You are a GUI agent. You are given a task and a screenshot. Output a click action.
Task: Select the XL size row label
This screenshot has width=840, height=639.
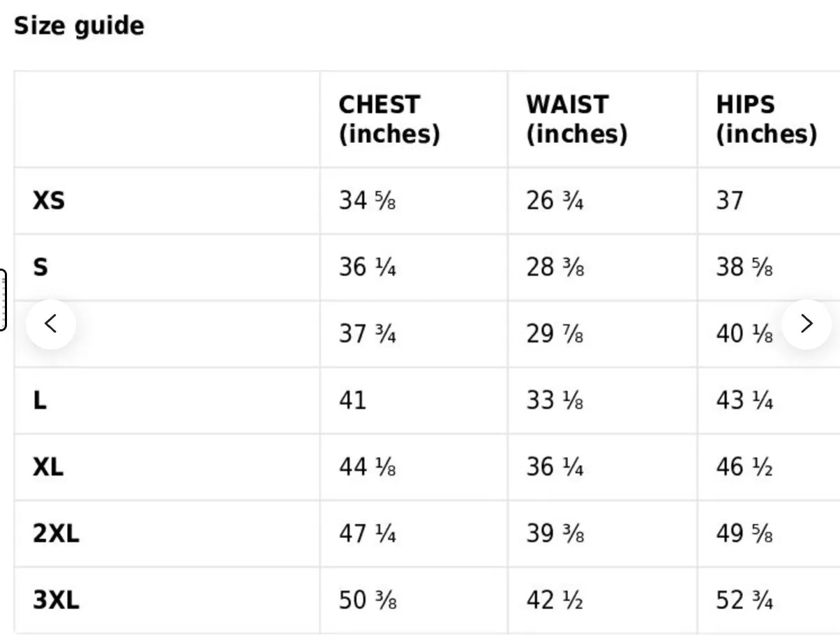[x=48, y=467]
